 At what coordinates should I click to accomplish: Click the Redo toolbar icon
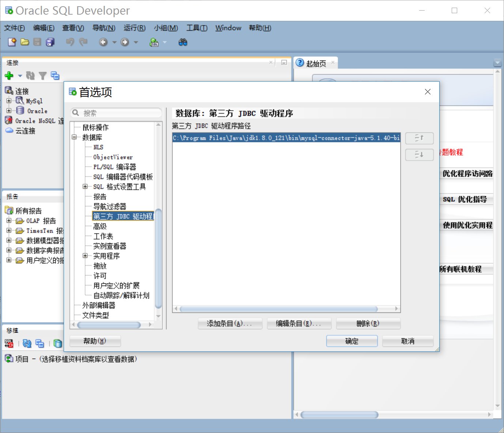pyautogui.click(x=83, y=42)
